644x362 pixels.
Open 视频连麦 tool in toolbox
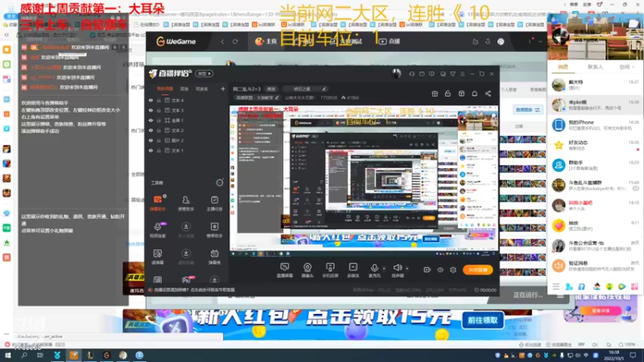pos(158,230)
